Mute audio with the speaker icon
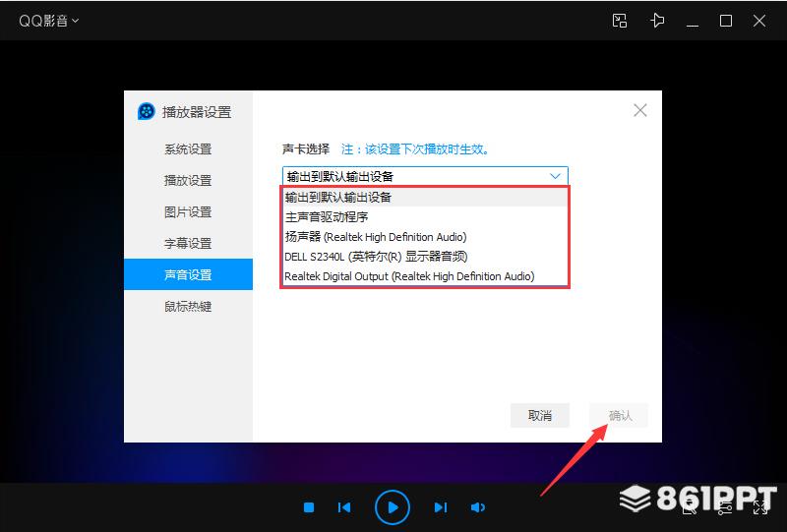Image resolution: width=787 pixels, height=532 pixels. coord(478,507)
